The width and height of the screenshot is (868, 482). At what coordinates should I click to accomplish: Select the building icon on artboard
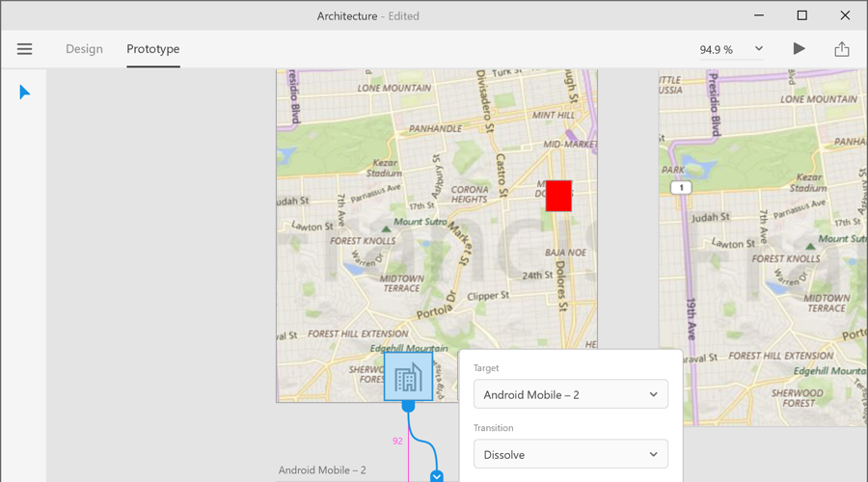pyautogui.click(x=409, y=376)
